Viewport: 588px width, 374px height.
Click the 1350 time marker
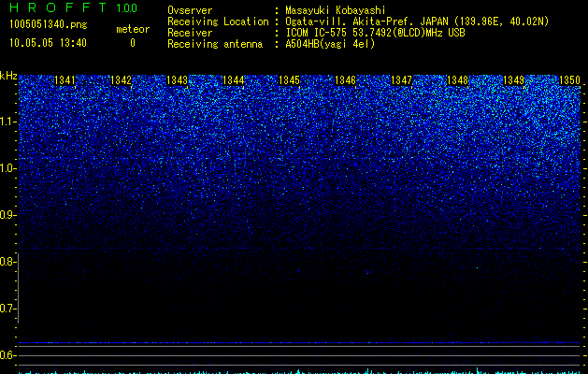(x=569, y=80)
